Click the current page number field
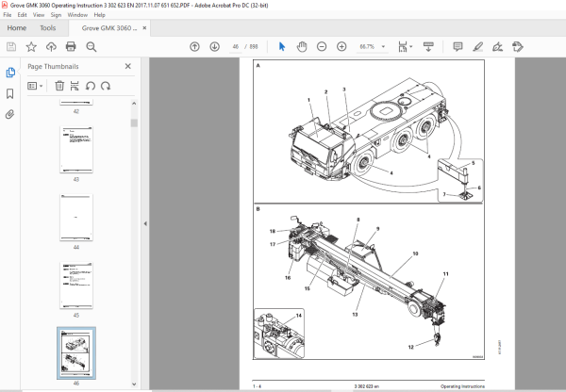This screenshot has height=392, width=566. 235,46
